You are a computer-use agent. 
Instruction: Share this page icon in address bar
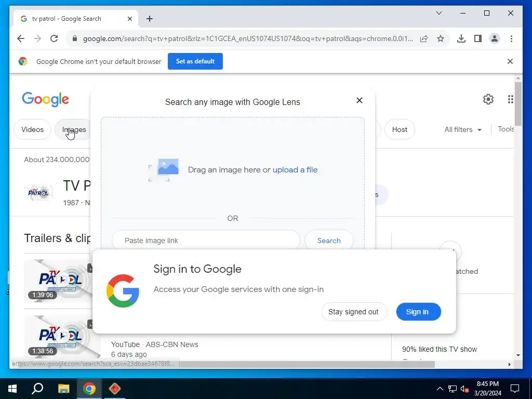[424, 38]
